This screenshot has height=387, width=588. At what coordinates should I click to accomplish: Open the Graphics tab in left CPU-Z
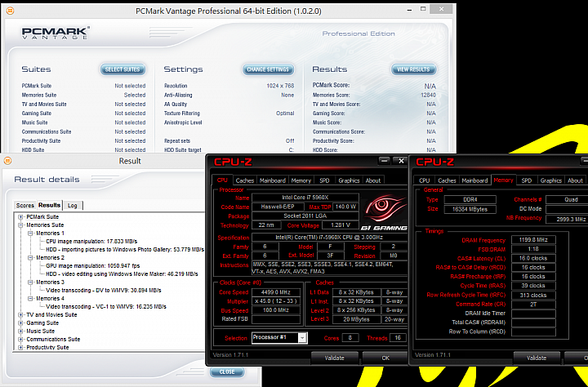coord(349,180)
